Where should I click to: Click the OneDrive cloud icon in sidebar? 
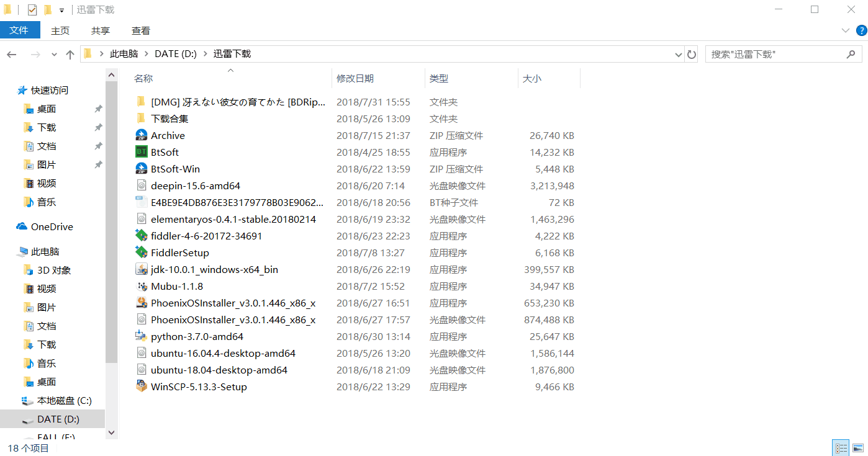coord(22,226)
